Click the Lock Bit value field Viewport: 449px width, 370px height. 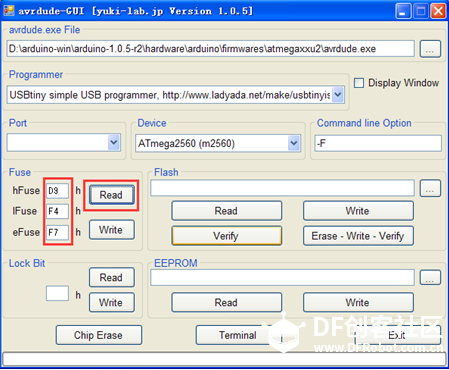(57, 293)
